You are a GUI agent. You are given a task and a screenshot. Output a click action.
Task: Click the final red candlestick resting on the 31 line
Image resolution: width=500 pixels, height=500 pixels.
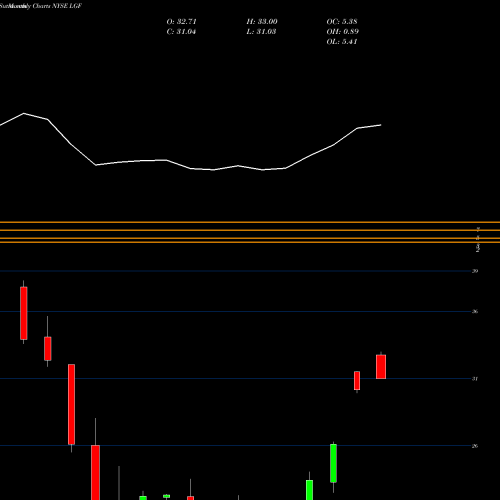[x=381, y=367]
